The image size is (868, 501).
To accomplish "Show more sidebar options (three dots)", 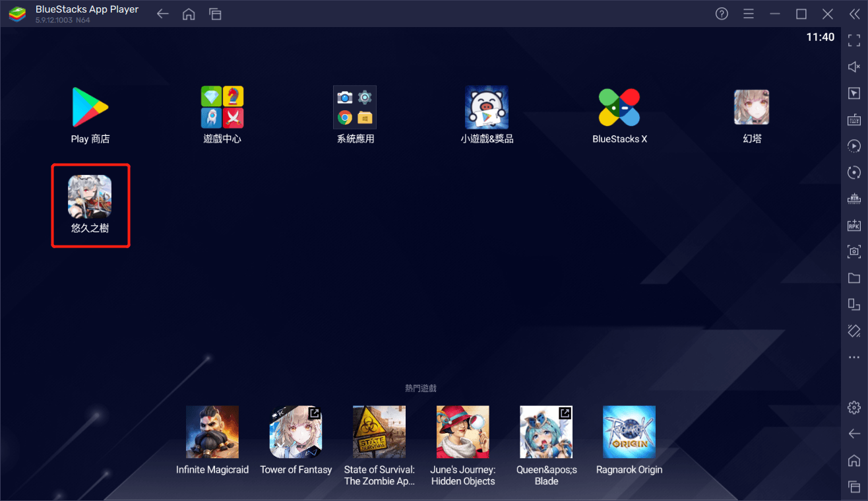I will click(x=854, y=357).
